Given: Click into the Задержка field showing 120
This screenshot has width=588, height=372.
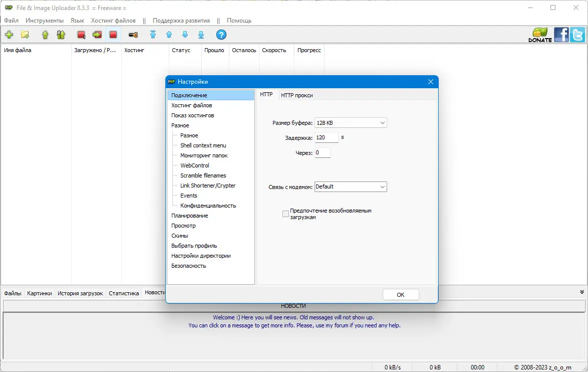Looking at the screenshot, I should point(327,138).
